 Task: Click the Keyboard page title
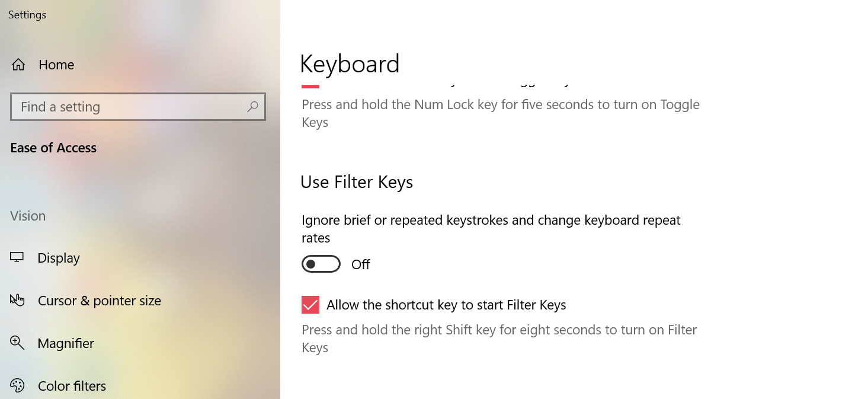350,63
